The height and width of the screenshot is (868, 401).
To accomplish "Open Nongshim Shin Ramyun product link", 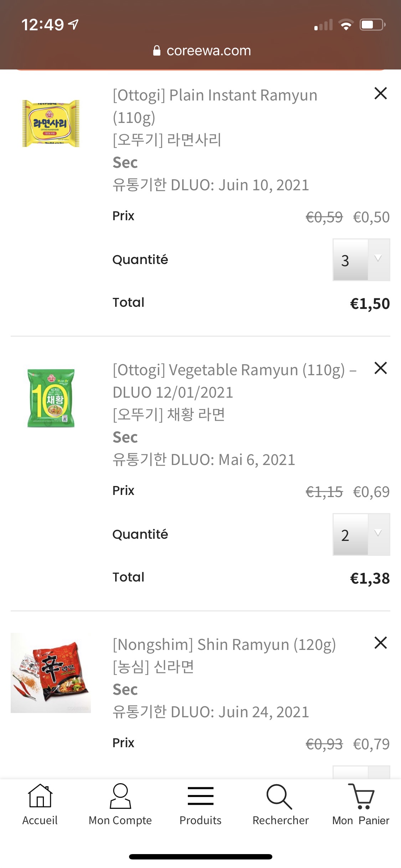I will click(224, 645).
